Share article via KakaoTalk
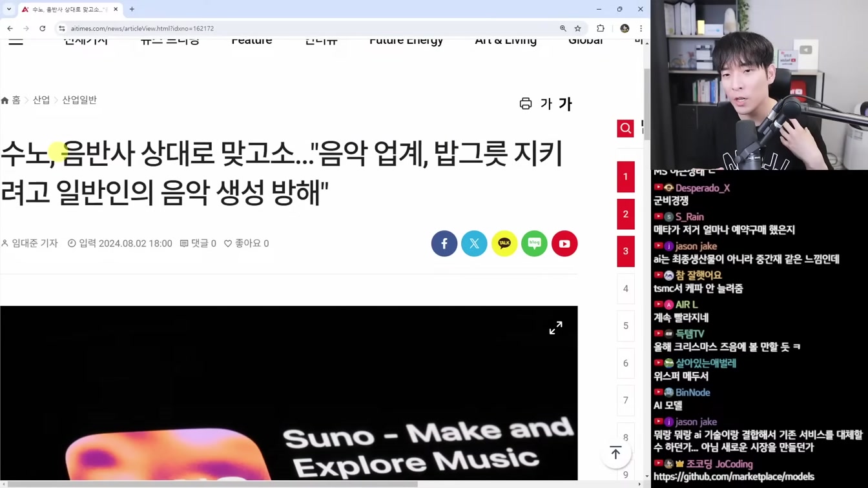Viewport: 868px width, 488px height. (504, 243)
